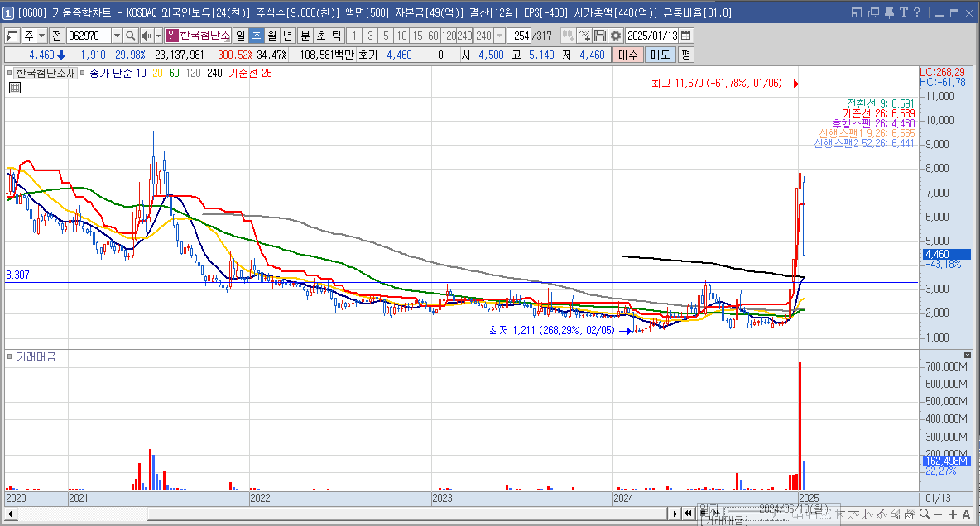The image size is (980, 526).
Task: Click the speaker sound icon
Action: pyautogui.click(x=147, y=36)
